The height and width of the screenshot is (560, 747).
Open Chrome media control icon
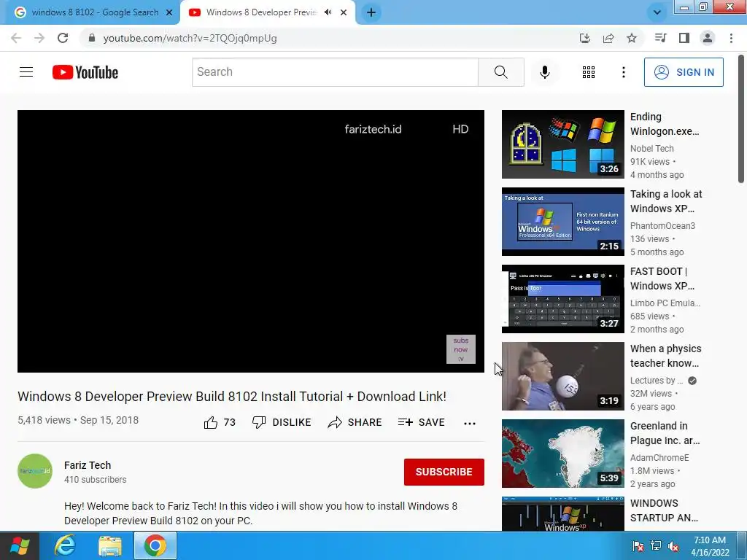tap(660, 38)
